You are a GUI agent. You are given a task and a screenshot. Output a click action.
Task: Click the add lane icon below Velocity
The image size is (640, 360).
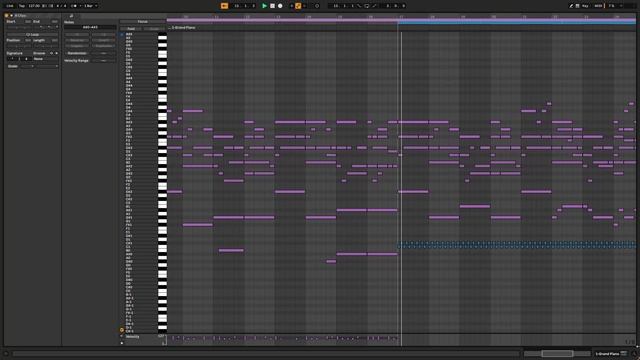pyautogui.click(x=122, y=343)
